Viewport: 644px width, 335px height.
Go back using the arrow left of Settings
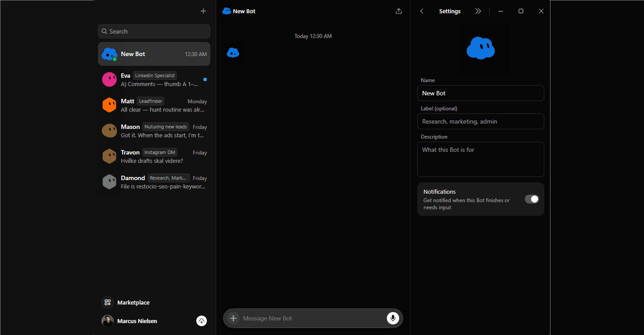(422, 11)
